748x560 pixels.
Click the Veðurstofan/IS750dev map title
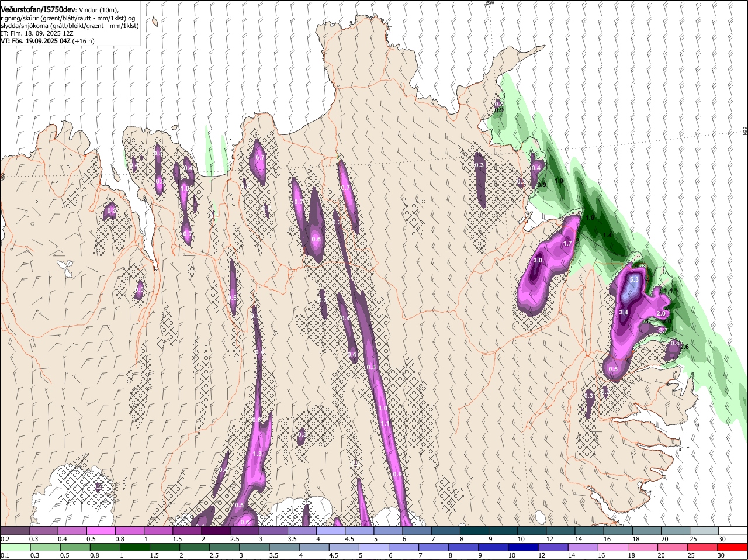click(38, 10)
